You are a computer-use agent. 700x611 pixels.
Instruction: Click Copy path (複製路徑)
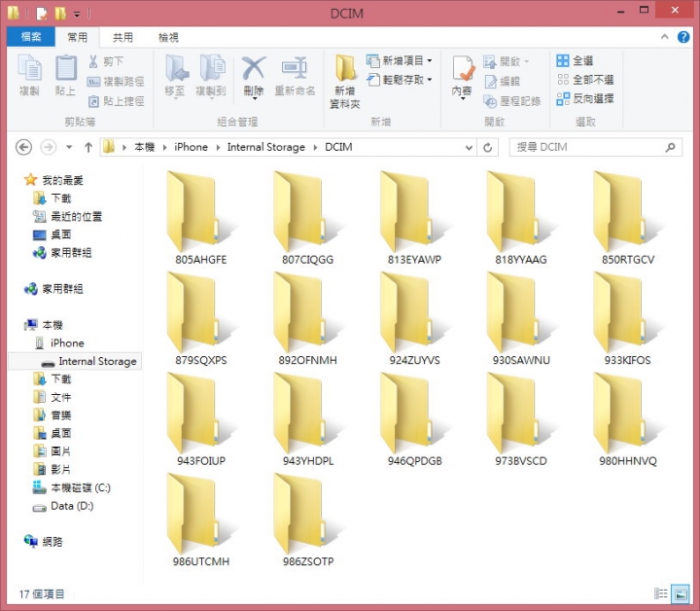click(116, 82)
